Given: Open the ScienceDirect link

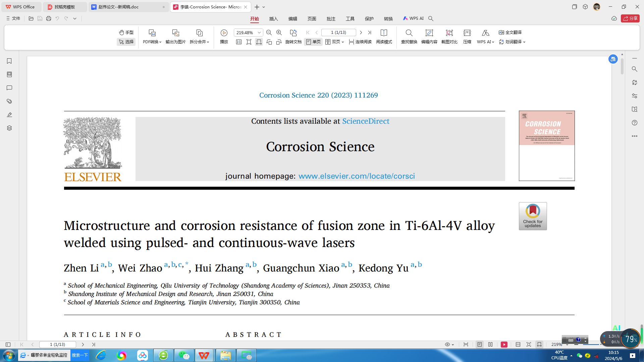Looking at the screenshot, I should pos(366,121).
